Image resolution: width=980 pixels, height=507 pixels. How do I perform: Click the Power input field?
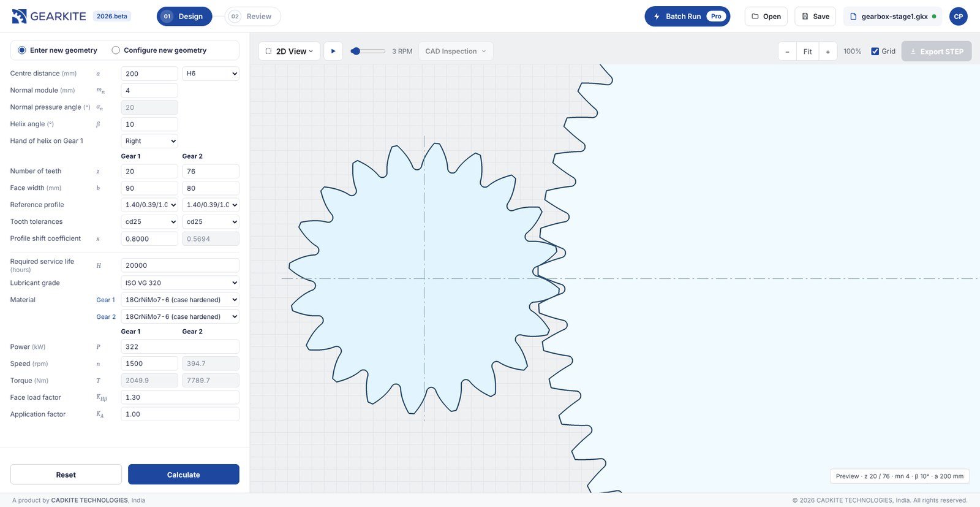[180, 347]
